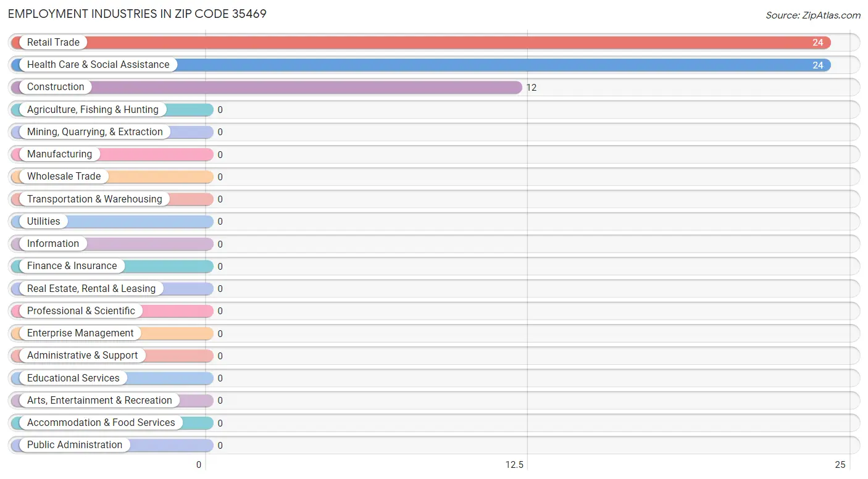Click the zero value next to Manufacturing
Image resolution: width=868 pixels, height=479 pixels.
(220, 154)
